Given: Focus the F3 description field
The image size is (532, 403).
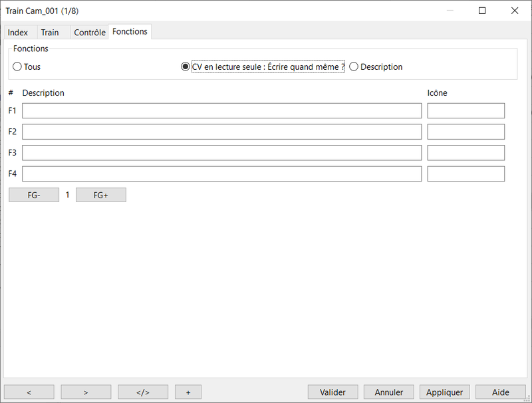Looking at the screenshot, I should (x=221, y=153).
